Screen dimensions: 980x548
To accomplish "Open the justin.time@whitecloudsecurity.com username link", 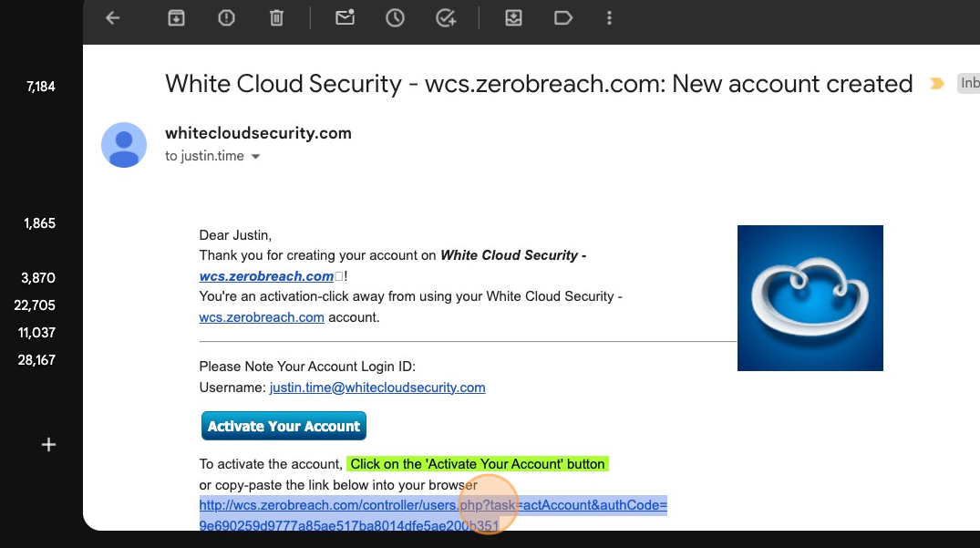I will [x=377, y=388].
